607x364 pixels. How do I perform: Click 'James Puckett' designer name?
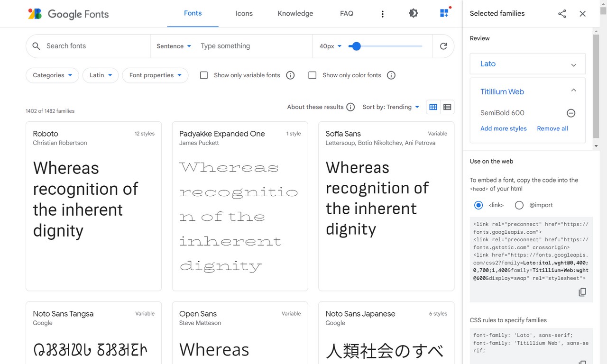(199, 143)
